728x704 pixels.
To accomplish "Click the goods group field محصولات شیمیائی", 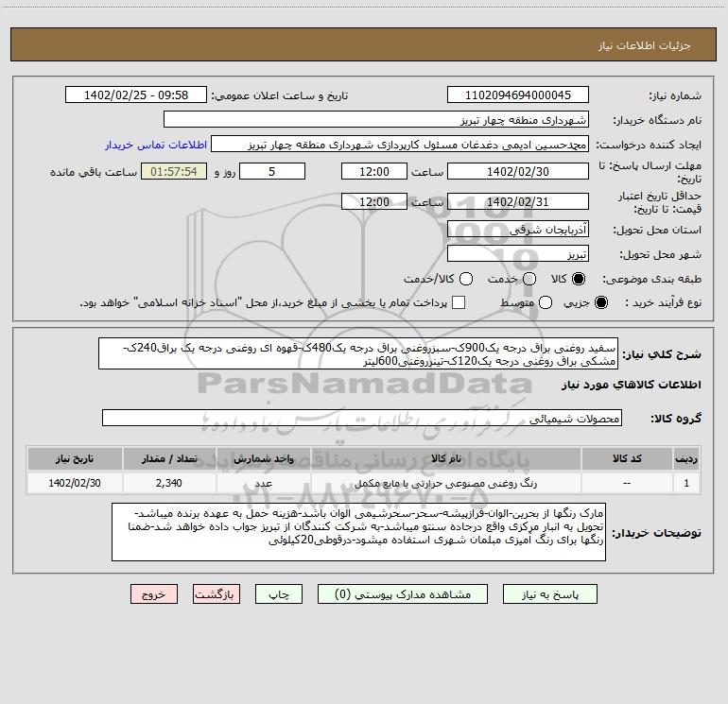I will pos(362,418).
